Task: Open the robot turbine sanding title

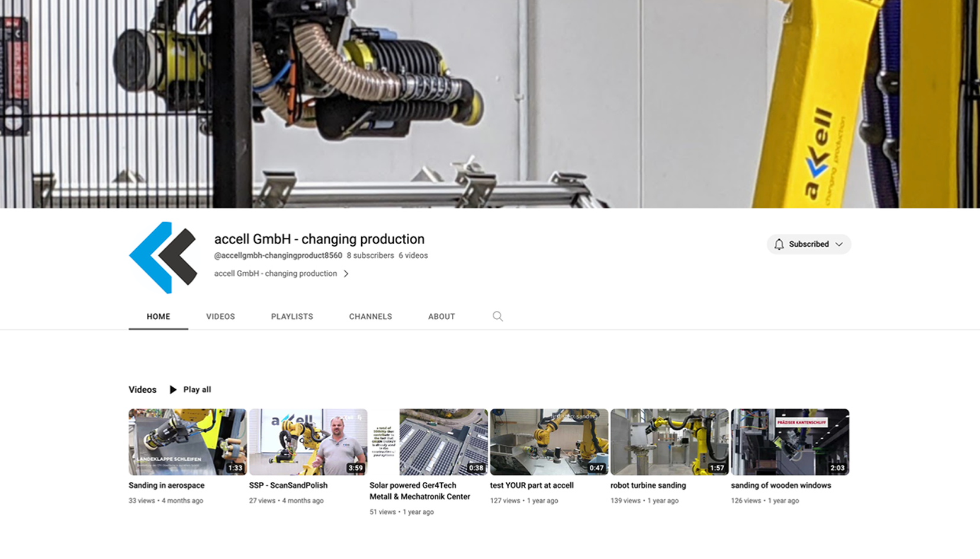Action: 648,485
